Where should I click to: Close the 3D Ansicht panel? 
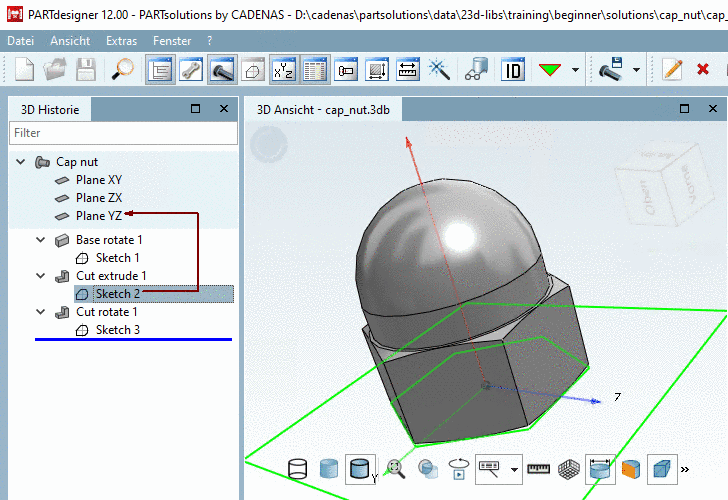point(713,109)
